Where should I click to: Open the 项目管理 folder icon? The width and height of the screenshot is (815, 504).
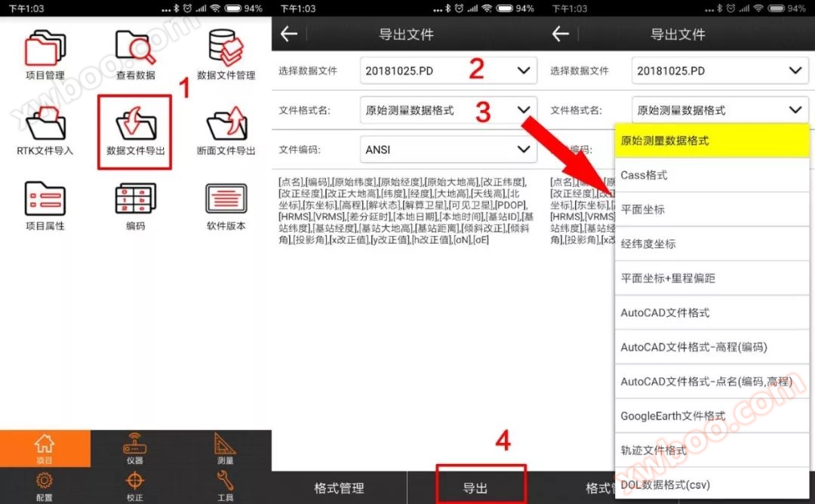click(45, 50)
